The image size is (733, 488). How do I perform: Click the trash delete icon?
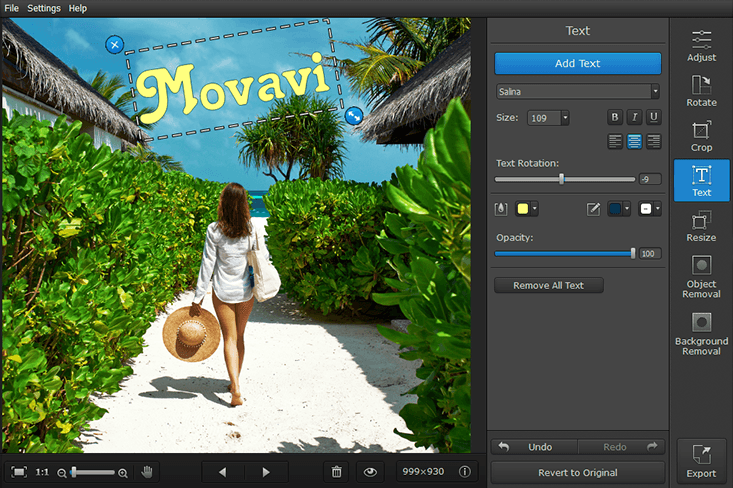337,471
